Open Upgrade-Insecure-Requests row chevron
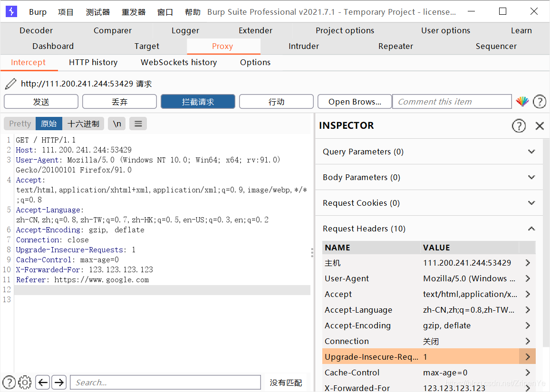 point(528,357)
